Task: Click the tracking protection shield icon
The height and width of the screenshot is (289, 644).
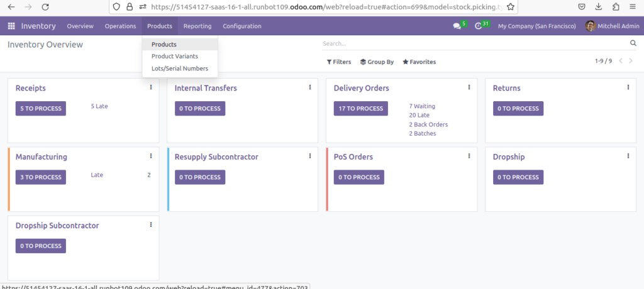Action: click(116, 6)
